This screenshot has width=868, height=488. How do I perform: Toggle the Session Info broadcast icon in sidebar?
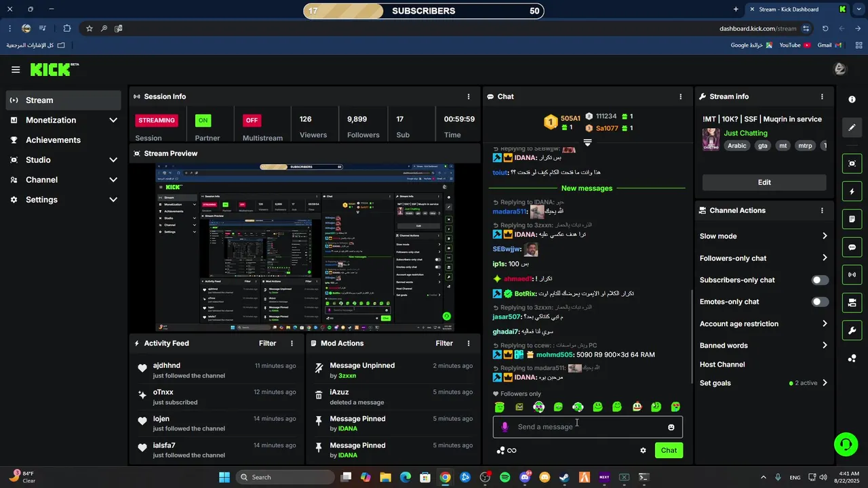(x=852, y=274)
